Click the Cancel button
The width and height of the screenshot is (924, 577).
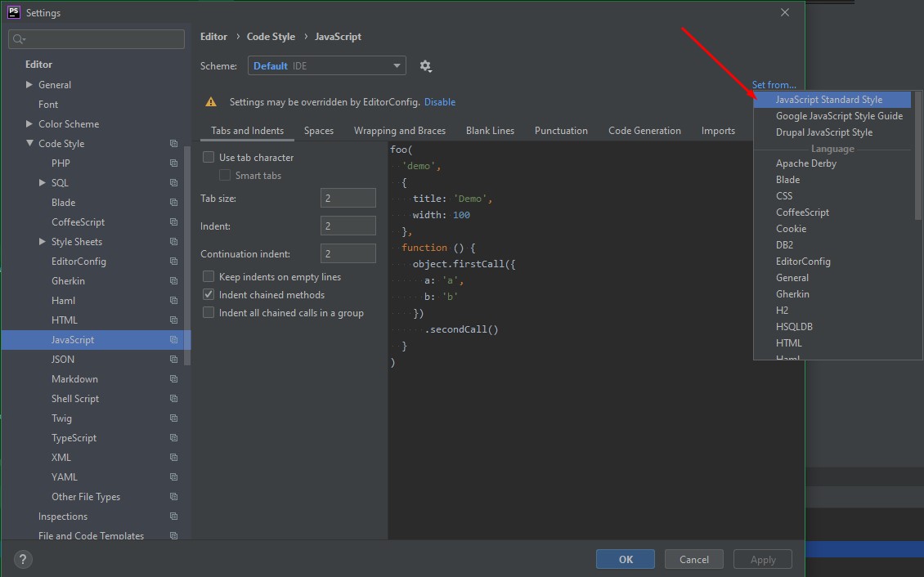[693, 559]
